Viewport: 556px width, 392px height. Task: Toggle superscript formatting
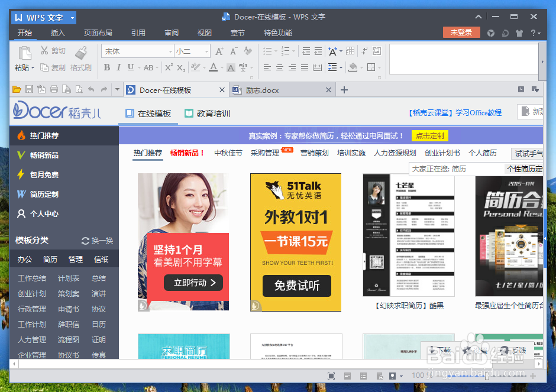pos(169,67)
